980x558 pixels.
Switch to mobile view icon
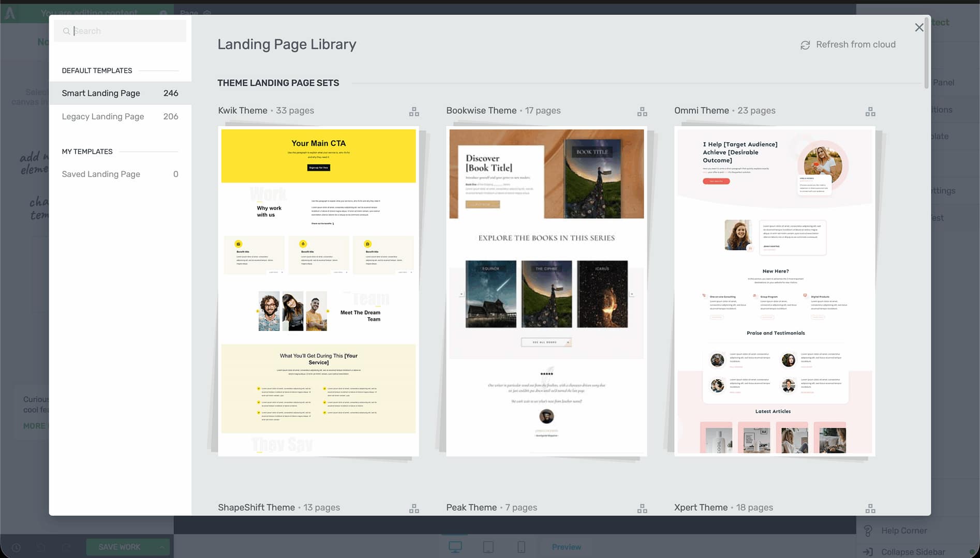521,547
